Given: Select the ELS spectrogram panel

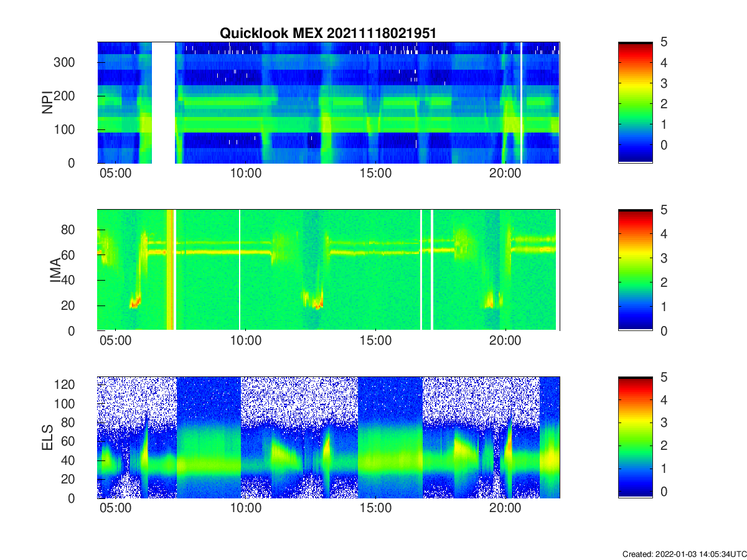Looking at the screenshot, I should [x=329, y=437].
